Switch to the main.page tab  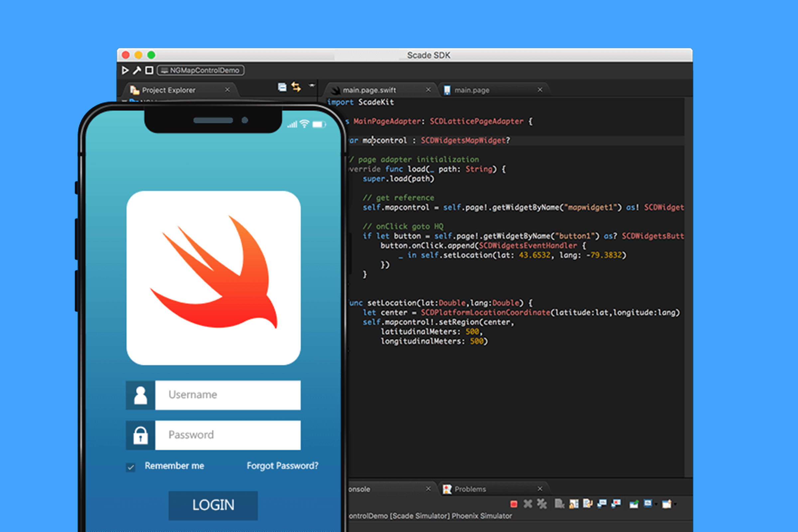tap(471, 90)
